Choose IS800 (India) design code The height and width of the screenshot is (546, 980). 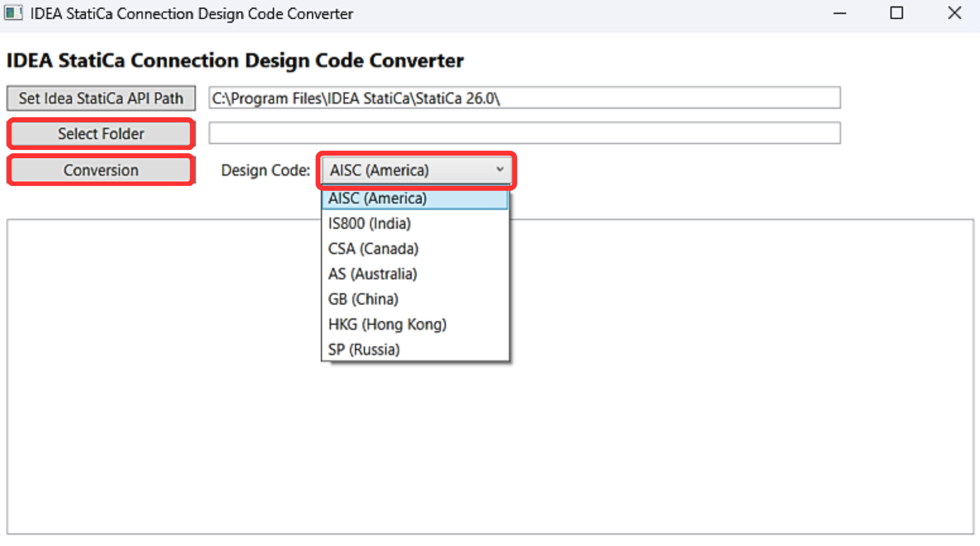point(415,224)
